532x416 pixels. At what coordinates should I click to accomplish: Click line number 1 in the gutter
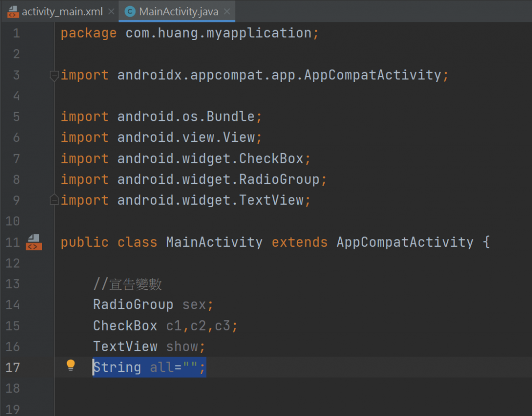15,33
